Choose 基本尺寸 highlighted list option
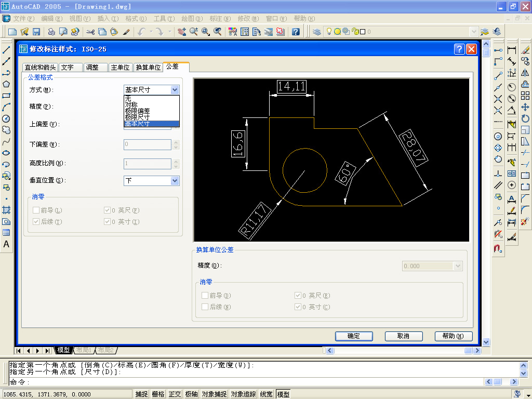 [x=151, y=124]
